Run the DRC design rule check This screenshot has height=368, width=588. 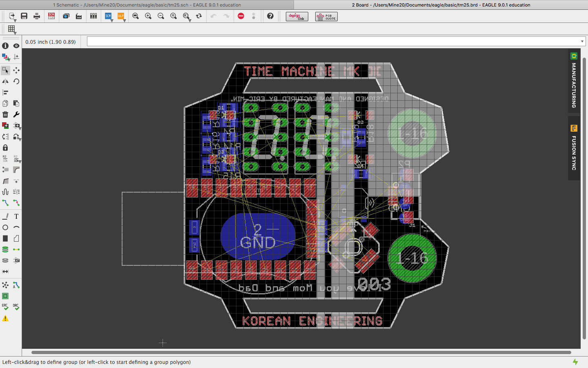[16, 307]
